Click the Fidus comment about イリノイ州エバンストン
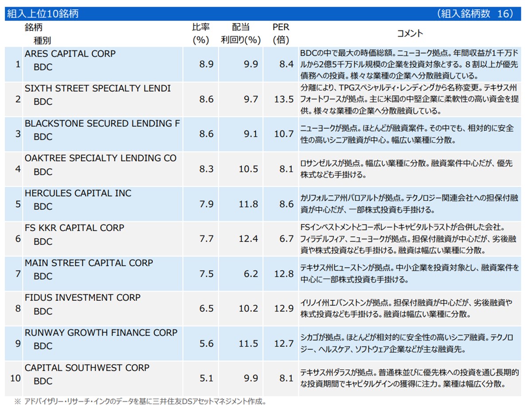Viewport: 532px width, 414px height. pyautogui.click(x=407, y=308)
